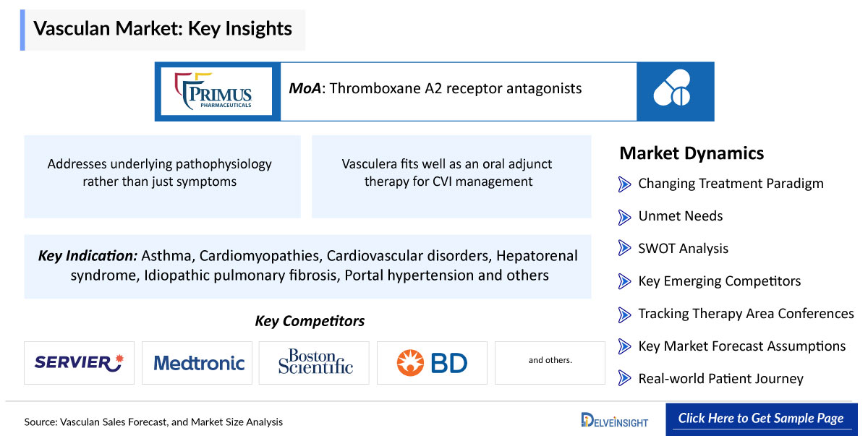The height and width of the screenshot is (436, 868).
Task: Click the Medtronic logo
Action: pyautogui.click(x=197, y=362)
